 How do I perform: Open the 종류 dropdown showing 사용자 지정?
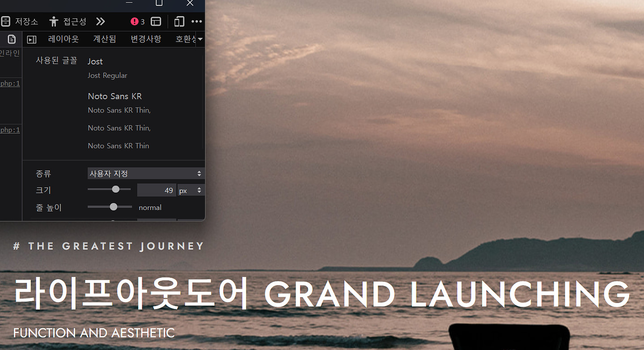pyautogui.click(x=146, y=173)
